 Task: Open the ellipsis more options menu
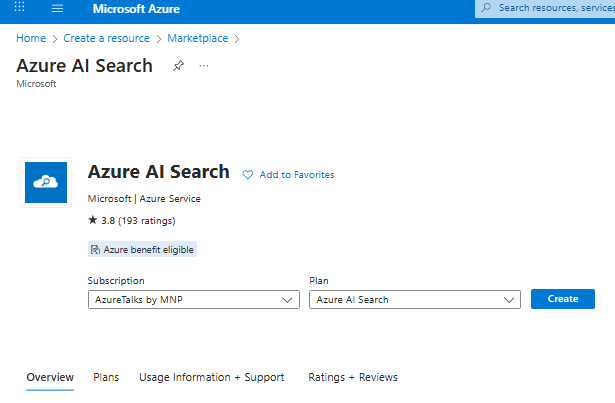204,66
